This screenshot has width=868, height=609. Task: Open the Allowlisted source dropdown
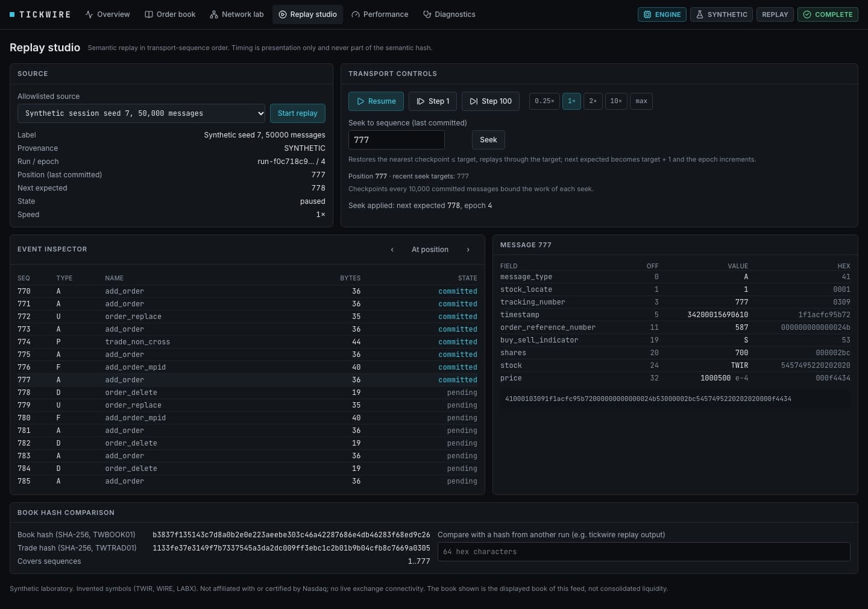pos(142,113)
